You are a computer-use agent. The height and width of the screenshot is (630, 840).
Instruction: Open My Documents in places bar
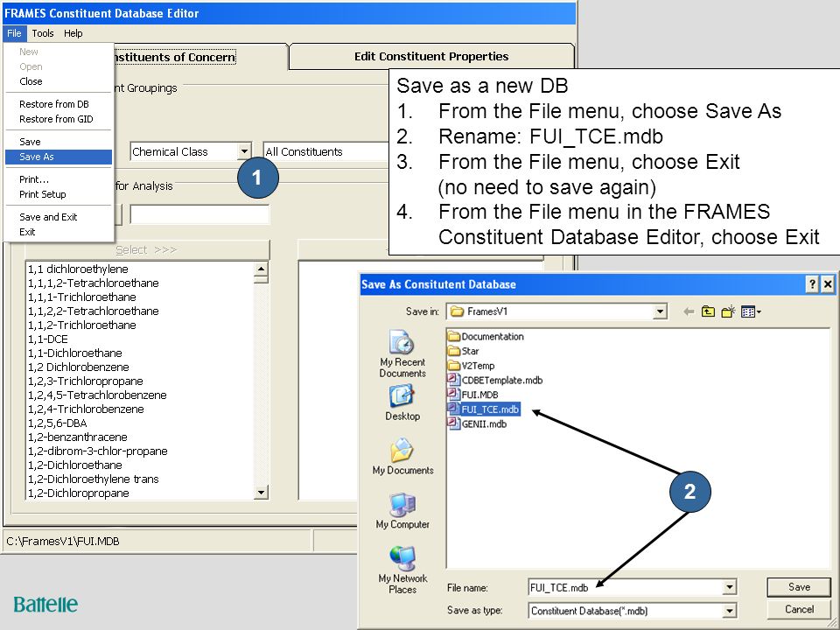click(x=402, y=457)
